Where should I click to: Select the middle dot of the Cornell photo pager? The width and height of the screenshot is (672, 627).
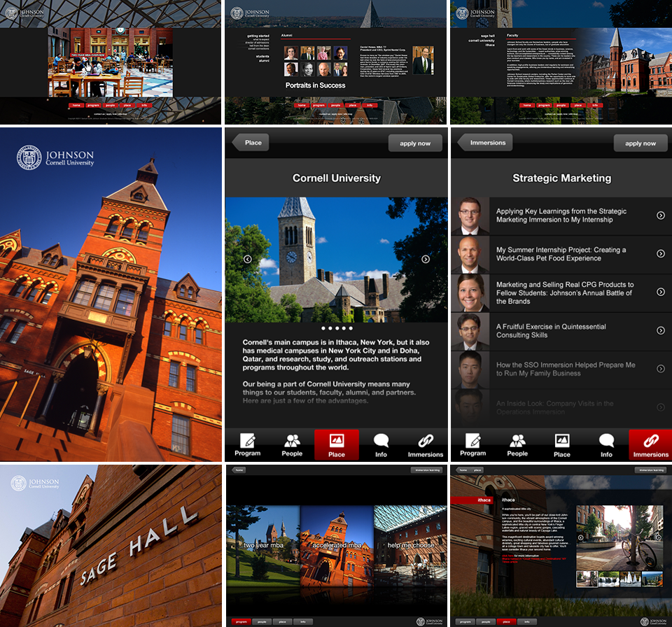click(x=337, y=328)
